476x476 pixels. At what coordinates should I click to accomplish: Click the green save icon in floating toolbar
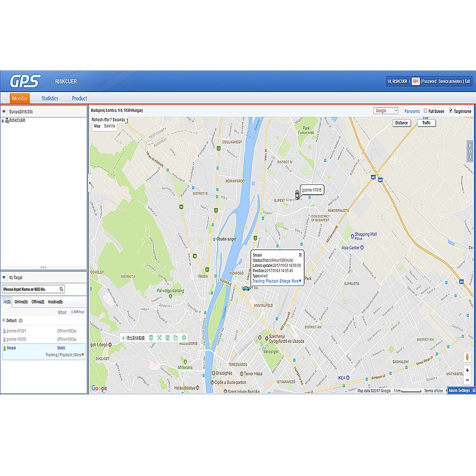[167, 338]
